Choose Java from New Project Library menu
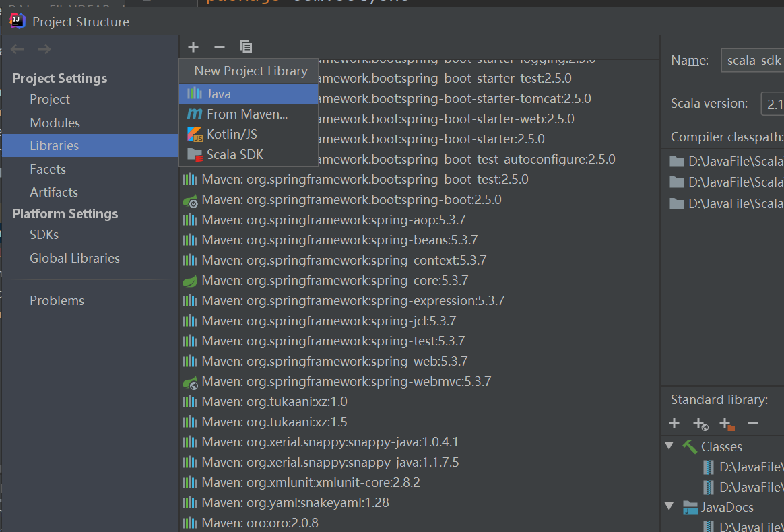The image size is (784, 532). [x=249, y=94]
